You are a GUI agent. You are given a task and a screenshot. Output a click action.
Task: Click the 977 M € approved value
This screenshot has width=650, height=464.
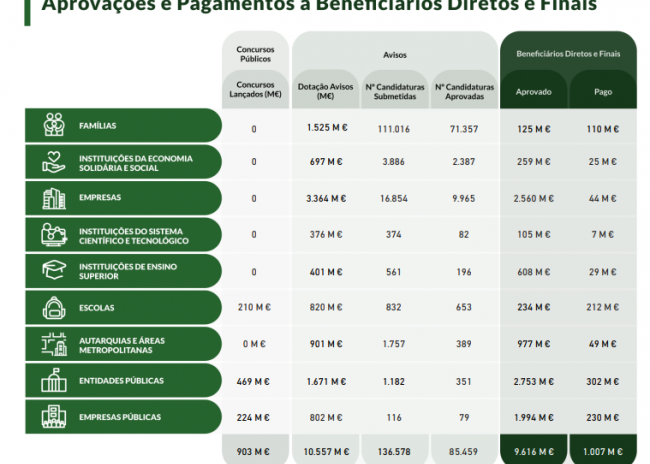coord(534,344)
